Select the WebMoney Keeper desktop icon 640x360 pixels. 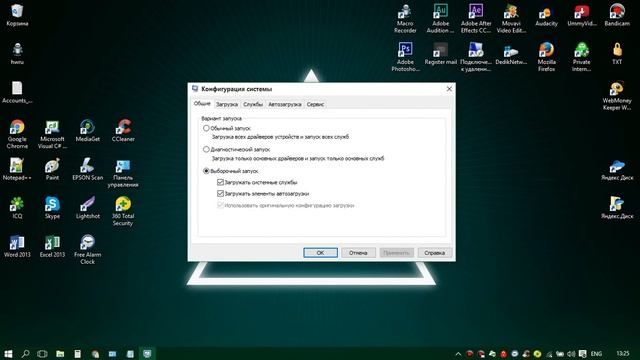(617, 96)
